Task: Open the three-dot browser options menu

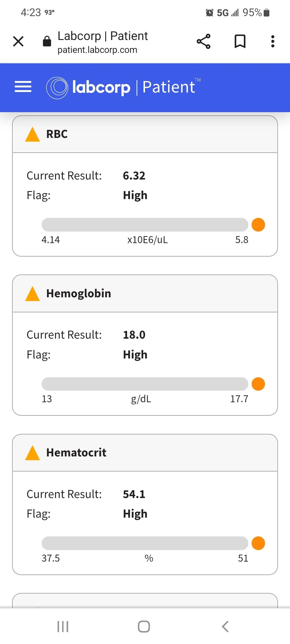Action: pos(273,41)
